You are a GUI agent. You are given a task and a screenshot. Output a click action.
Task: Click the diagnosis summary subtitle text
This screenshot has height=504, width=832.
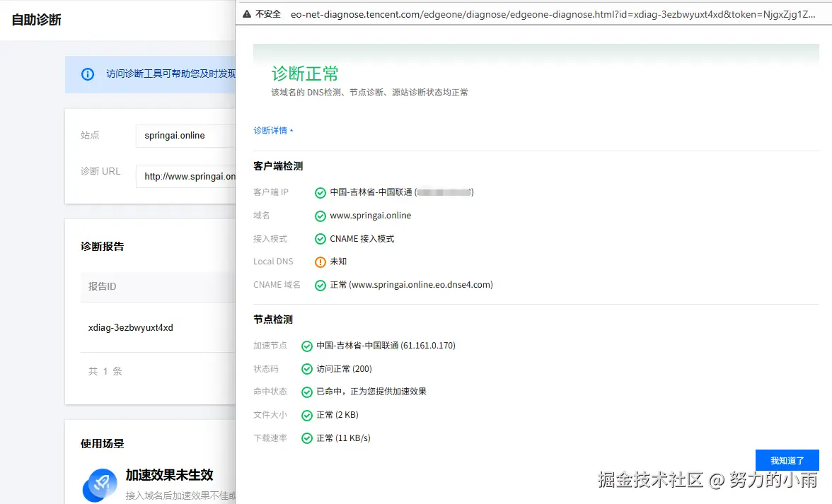(x=369, y=92)
